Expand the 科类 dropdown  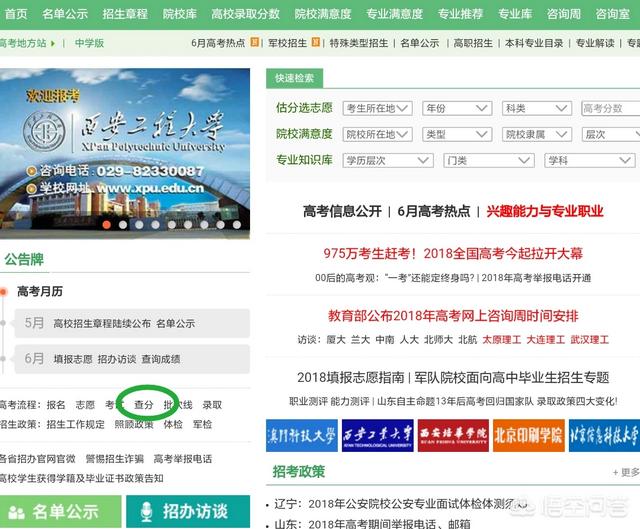(x=536, y=108)
